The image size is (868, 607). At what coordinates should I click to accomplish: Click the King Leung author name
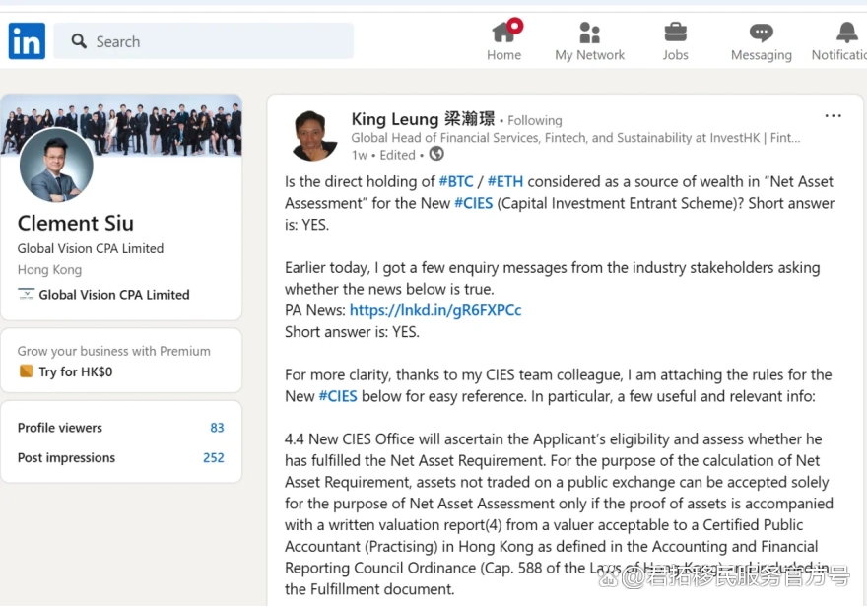[x=423, y=119]
